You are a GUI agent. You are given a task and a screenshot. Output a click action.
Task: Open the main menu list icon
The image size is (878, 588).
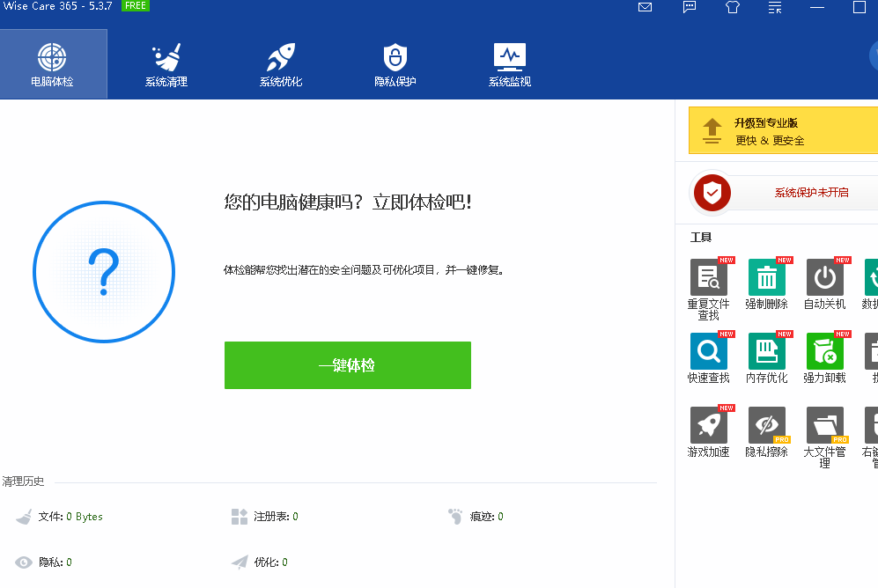[x=775, y=7]
